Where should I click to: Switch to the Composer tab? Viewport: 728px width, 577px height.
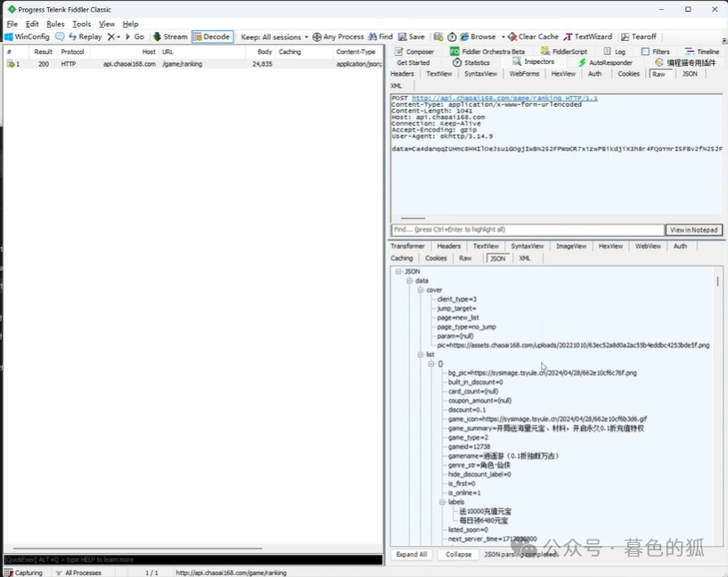coord(414,52)
